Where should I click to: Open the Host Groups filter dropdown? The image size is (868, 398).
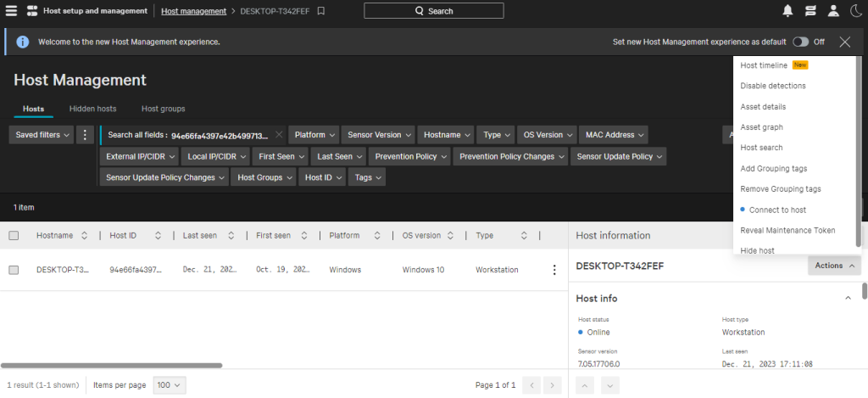pyautogui.click(x=264, y=177)
